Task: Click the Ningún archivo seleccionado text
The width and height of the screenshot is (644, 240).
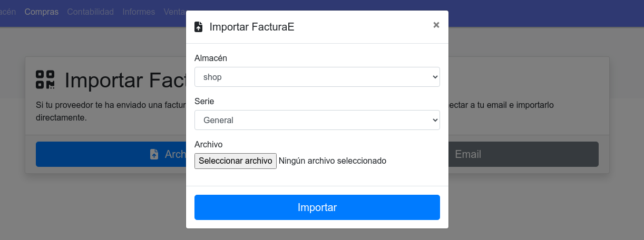Action: [x=333, y=161]
